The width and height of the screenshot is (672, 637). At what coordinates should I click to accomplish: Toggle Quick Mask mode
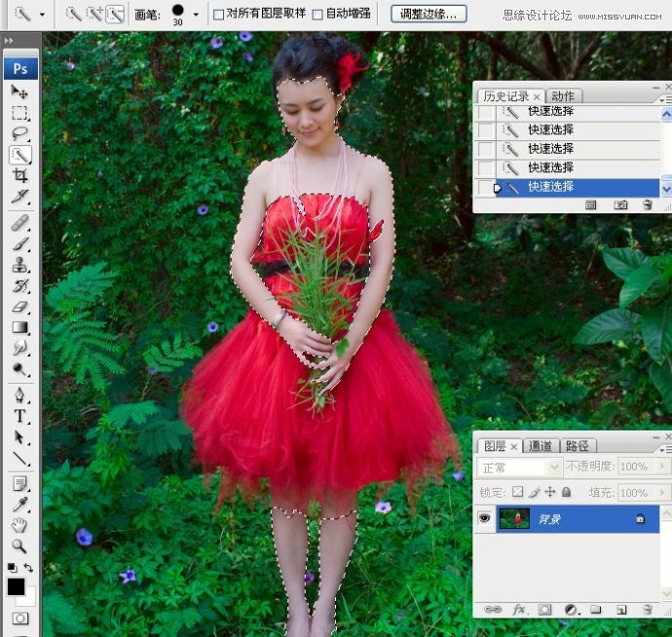[x=20, y=618]
